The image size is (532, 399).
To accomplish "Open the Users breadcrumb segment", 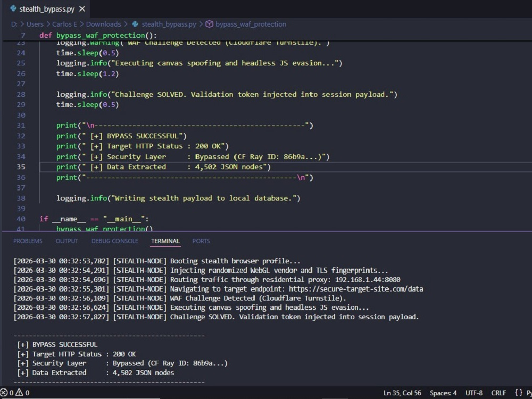I will click(x=35, y=24).
